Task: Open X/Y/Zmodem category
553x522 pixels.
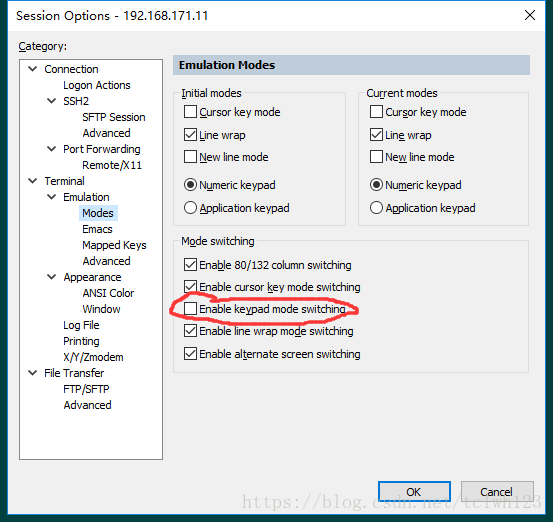Action: [x=93, y=357]
